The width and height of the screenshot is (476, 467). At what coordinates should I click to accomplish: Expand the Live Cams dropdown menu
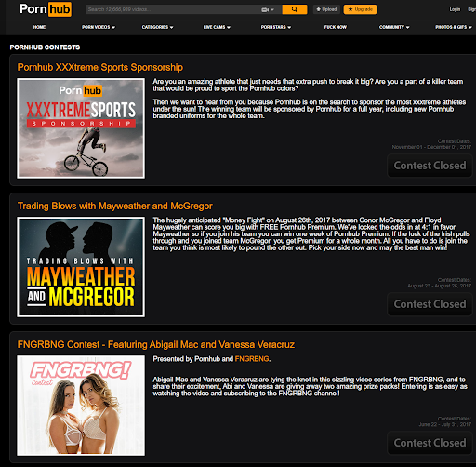(x=217, y=27)
